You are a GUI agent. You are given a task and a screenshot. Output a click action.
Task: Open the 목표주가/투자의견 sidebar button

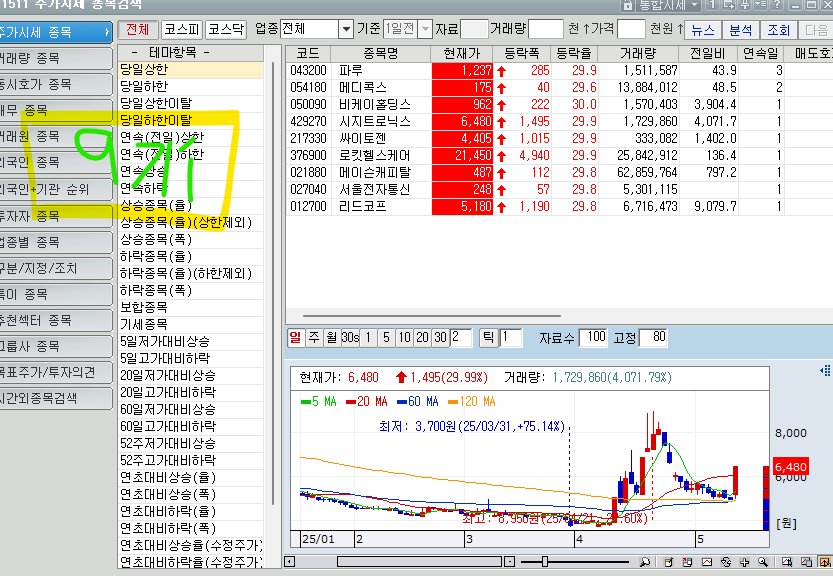55,372
